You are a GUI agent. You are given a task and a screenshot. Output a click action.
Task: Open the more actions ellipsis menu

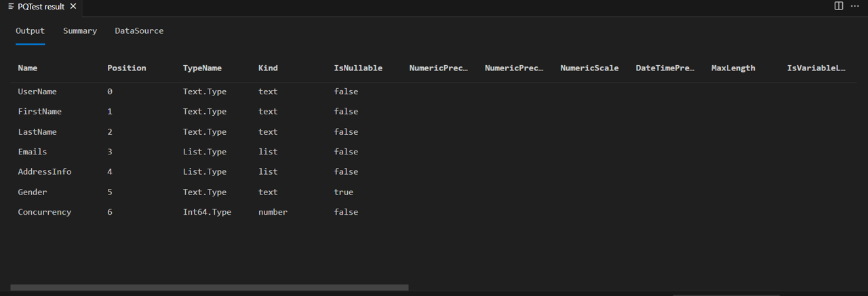(x=854, y=6)
